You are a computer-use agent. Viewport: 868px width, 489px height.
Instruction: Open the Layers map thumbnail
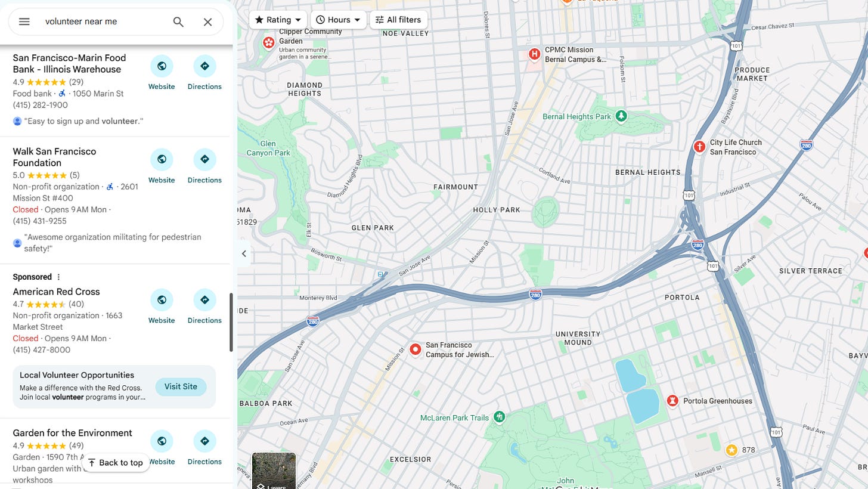tap(274, 471)
